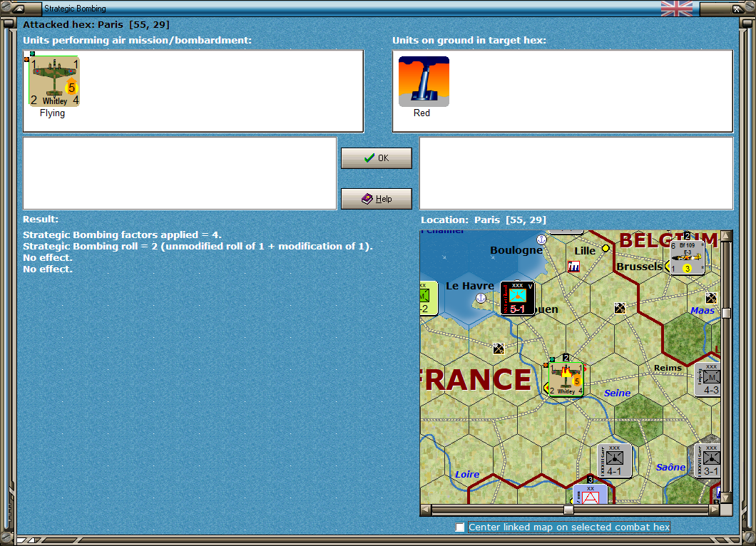Viewport: 756px width, 546px height.
Task: Click 'Strategic Bombing factors applied = 4.' text
Action: [x=122, y=235]
